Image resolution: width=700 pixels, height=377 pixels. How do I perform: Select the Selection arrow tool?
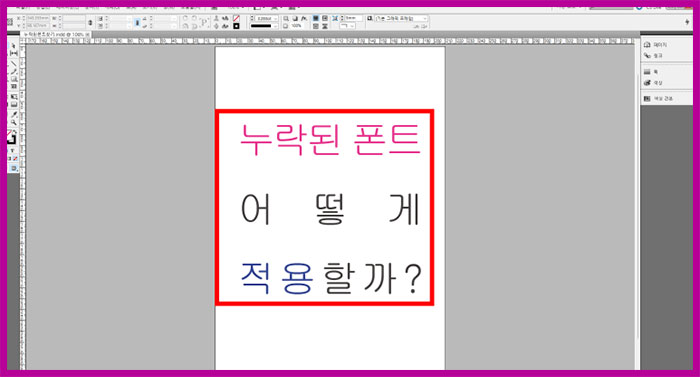click(14, 46)
